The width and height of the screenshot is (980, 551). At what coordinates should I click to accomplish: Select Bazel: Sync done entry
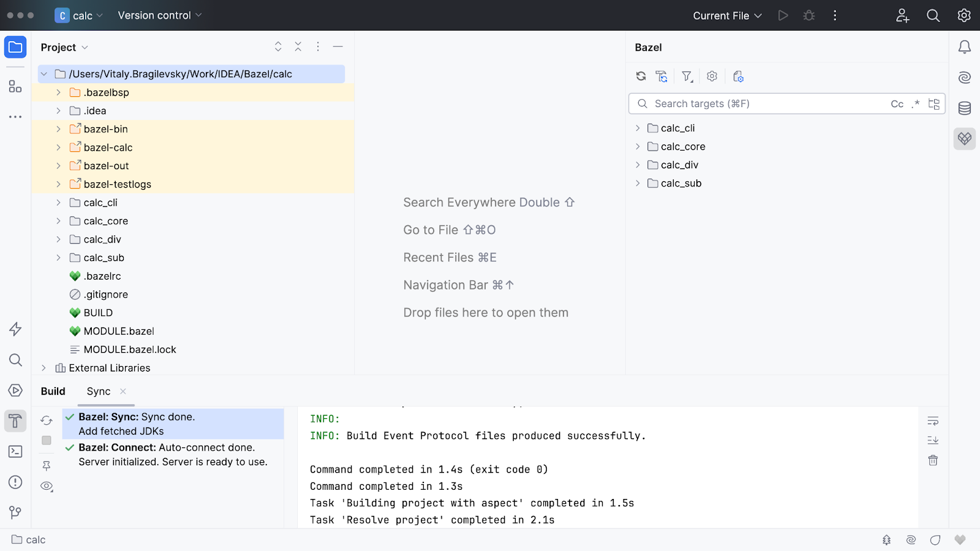(173, 424)
